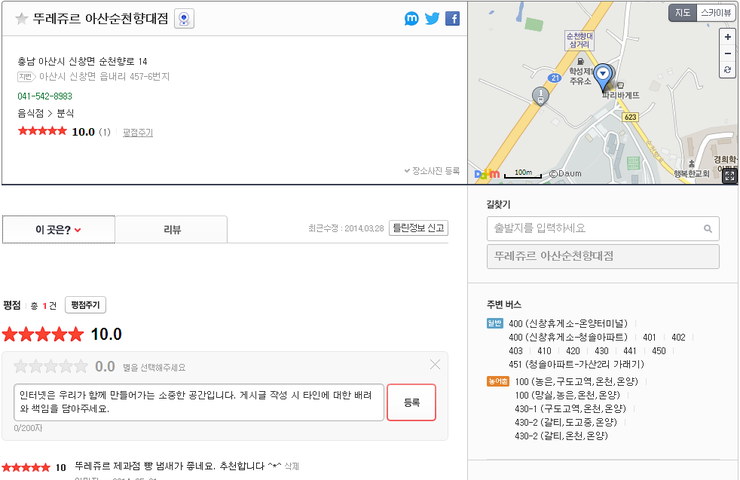
Task: Open bus route 410
Action: (x=544, y=351)
